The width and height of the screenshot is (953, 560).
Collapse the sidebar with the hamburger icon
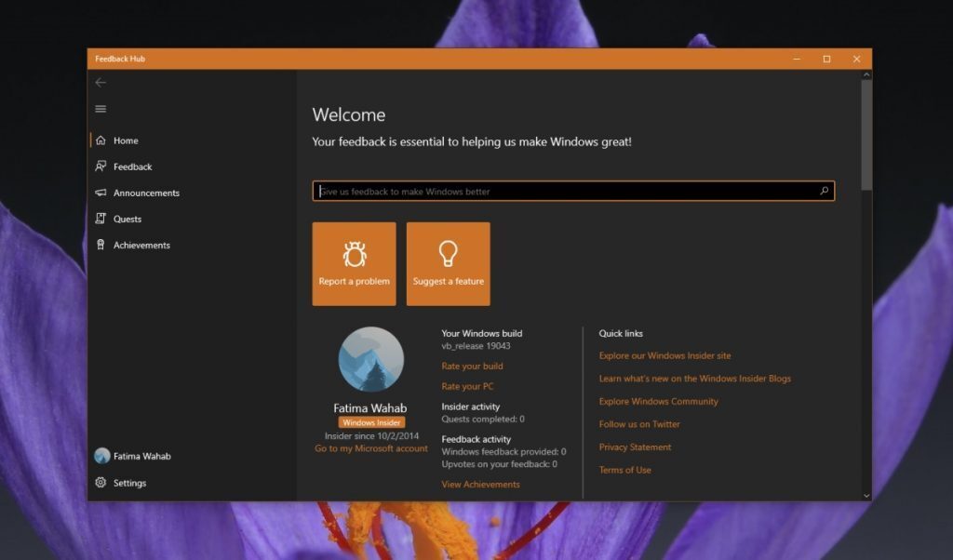(101, 109)
